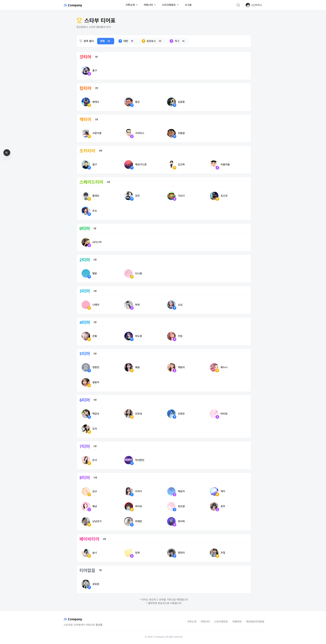Filter by 테란 race
The image size is (326, 644).
pyautogui.click(x=126, y=41)
